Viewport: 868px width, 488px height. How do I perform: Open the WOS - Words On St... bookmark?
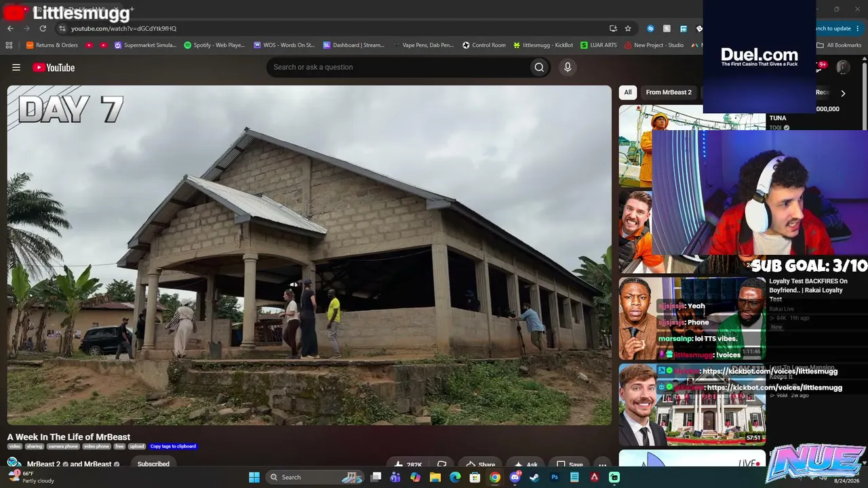(x=284, y=45)
